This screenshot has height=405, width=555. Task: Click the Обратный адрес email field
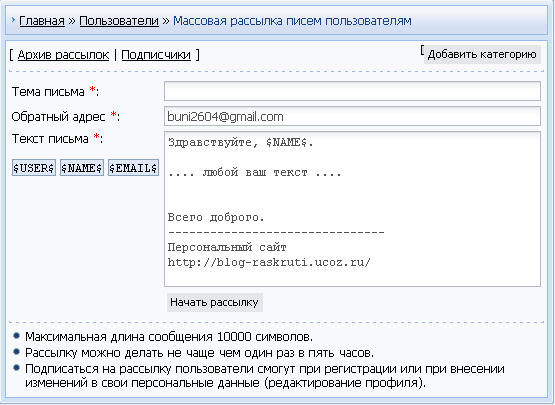pos(352,116)
